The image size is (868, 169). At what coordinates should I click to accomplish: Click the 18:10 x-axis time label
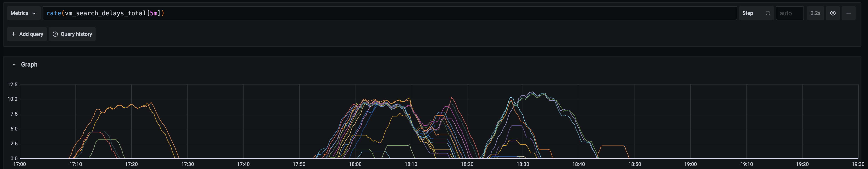(411, 164)
